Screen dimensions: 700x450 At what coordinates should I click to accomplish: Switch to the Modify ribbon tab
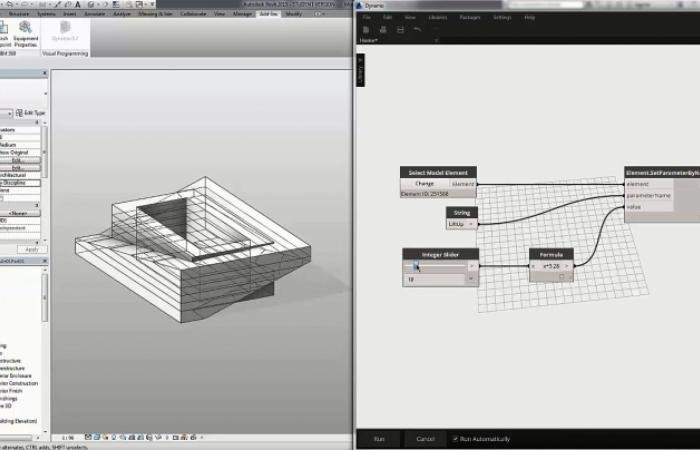[x=294, y=14]
